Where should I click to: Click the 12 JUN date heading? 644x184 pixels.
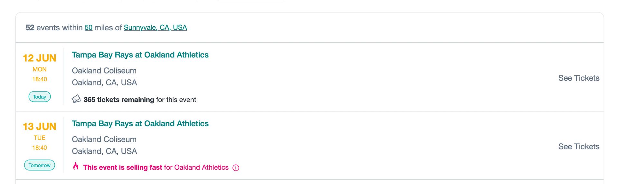tap(40, 58)
